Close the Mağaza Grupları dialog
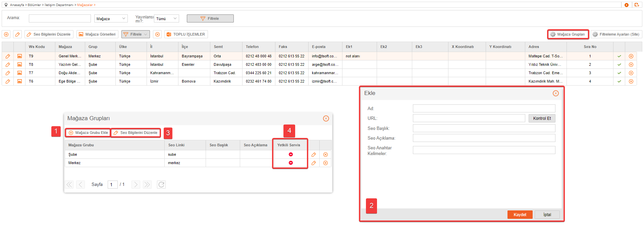 click(326, 118)
